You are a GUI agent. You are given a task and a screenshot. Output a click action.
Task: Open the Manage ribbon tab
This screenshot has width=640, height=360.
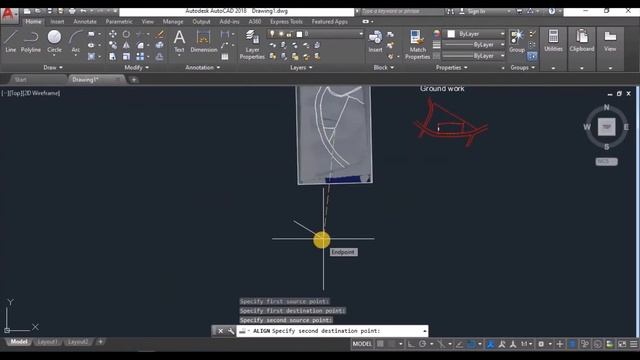173,22
